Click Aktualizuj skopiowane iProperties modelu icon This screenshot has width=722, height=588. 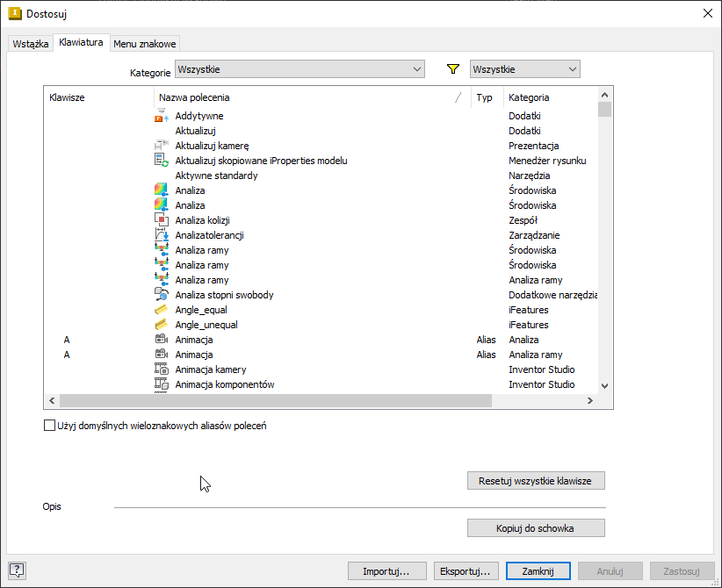161,161
